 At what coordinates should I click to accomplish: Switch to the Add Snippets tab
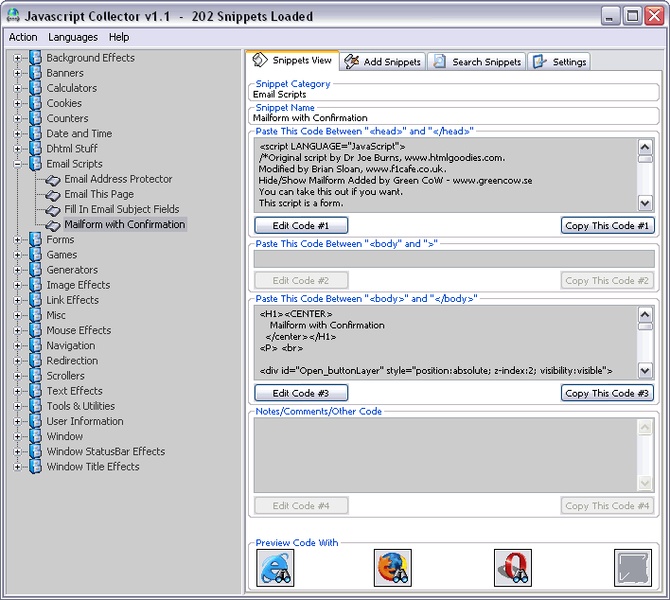click(383, 62)
